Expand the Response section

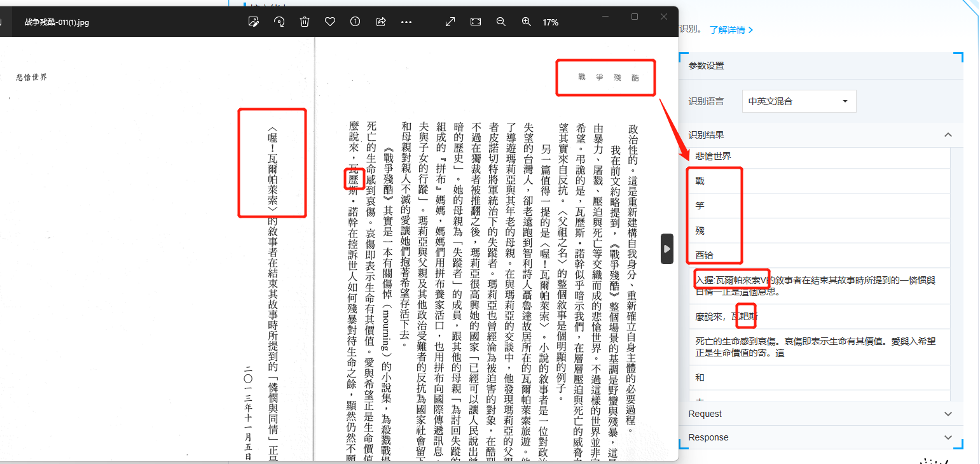(x=948, y=437)
